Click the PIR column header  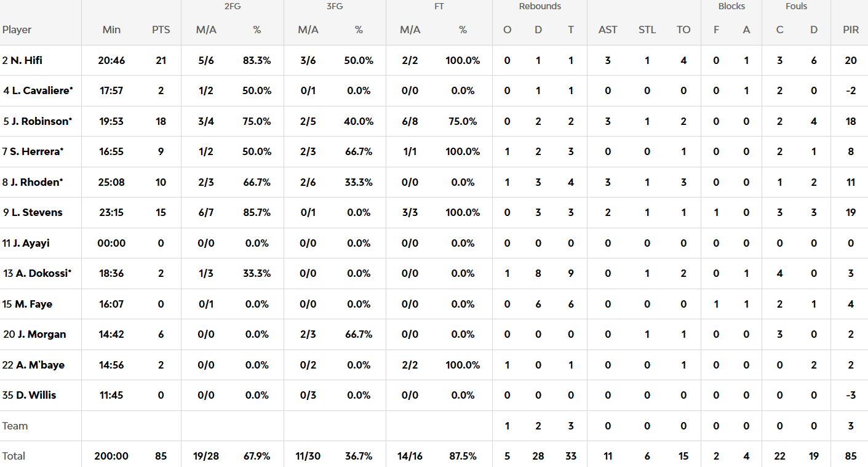pos(851,30)
